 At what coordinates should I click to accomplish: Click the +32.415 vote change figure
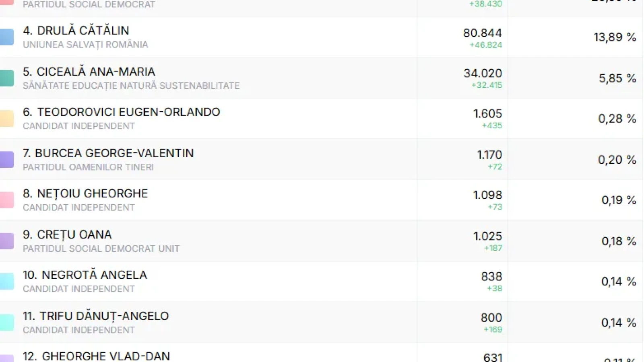pyautogui.click(x=487, y=85)
